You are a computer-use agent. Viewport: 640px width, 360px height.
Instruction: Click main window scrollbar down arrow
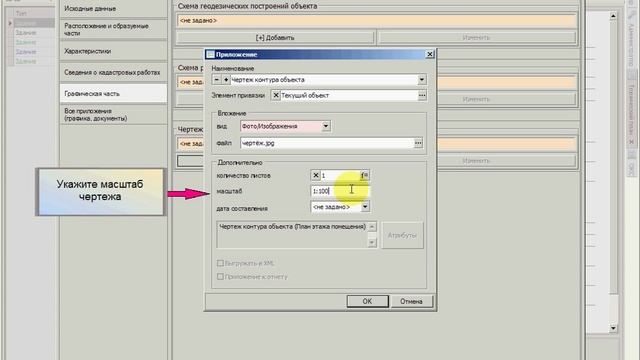[613, 328]
